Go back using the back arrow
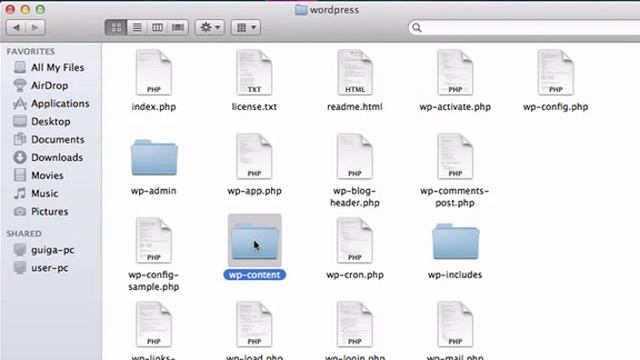The width and height of the screenshot is (640, 360). pyautogui.click(x=16, y=27)
